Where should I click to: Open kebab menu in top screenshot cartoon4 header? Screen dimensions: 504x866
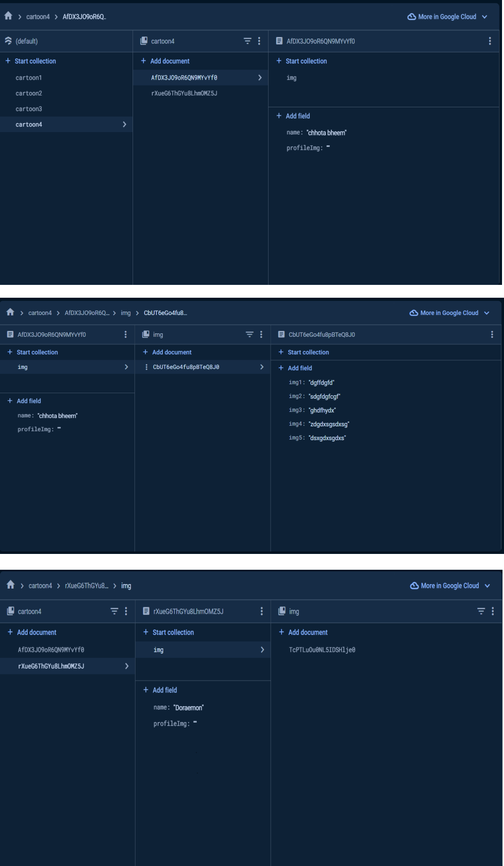click(259, 41)
